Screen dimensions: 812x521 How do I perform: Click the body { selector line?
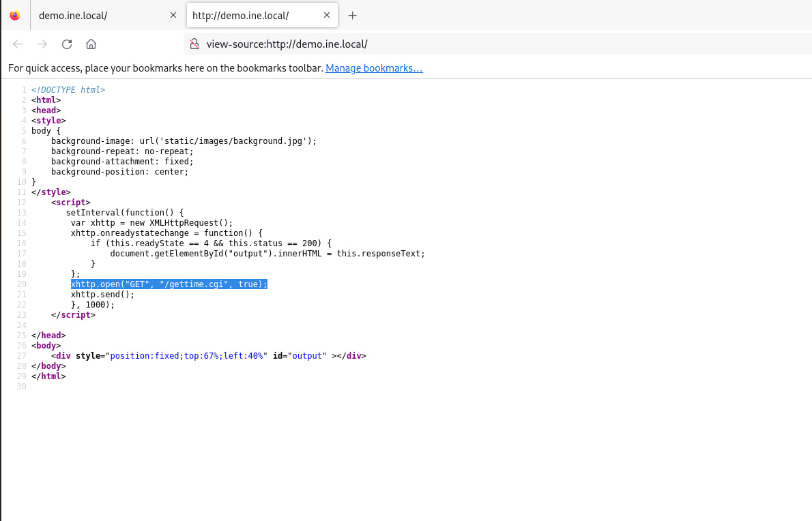point(46,131)
